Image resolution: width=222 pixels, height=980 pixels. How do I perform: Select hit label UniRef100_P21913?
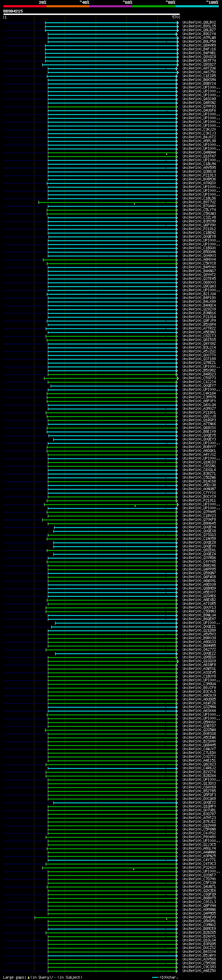tap(199, 175)
